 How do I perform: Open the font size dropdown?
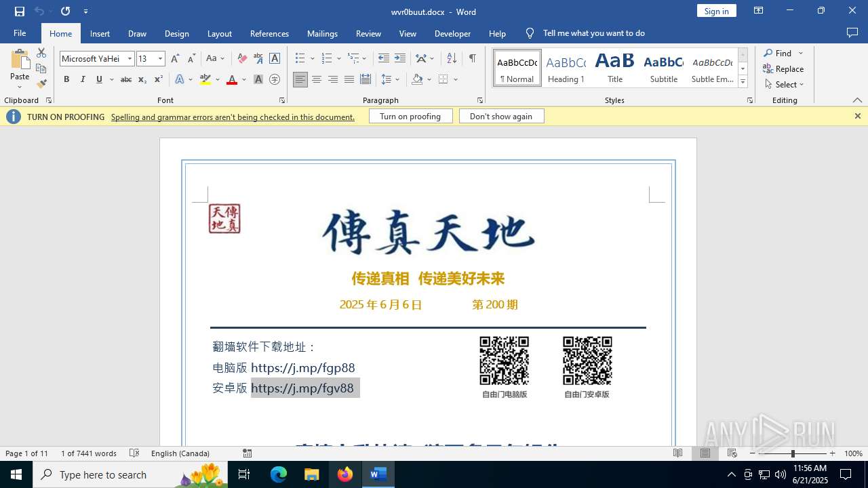click(161, 59)
